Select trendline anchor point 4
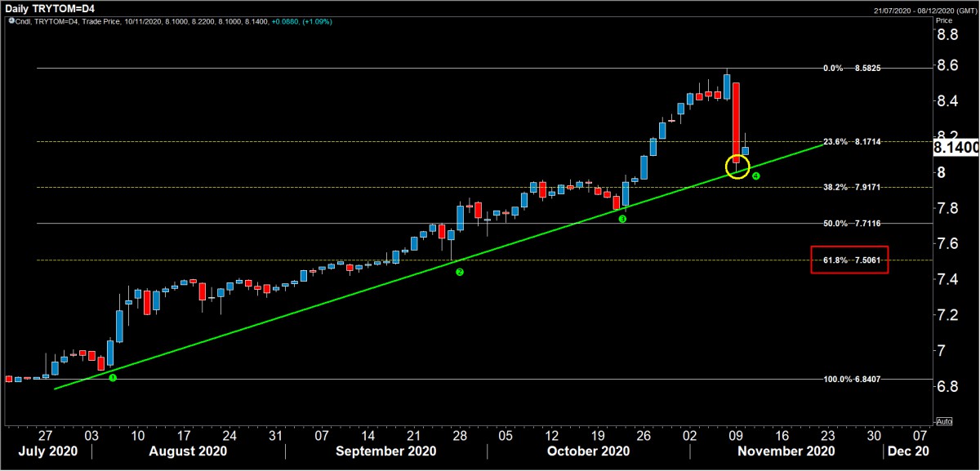The image size is (980, 471). [x=755, y=176]
